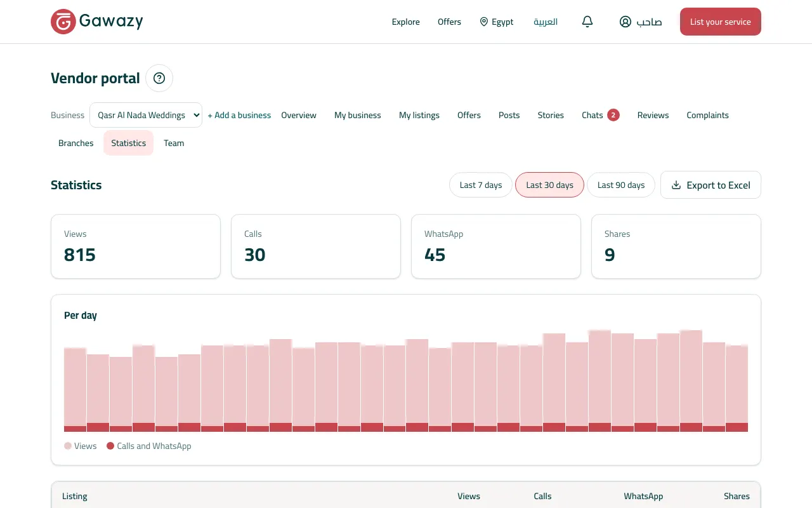812x508 pixels.
Task: Click the user profile avatar icon
Action: coord(625,22)
